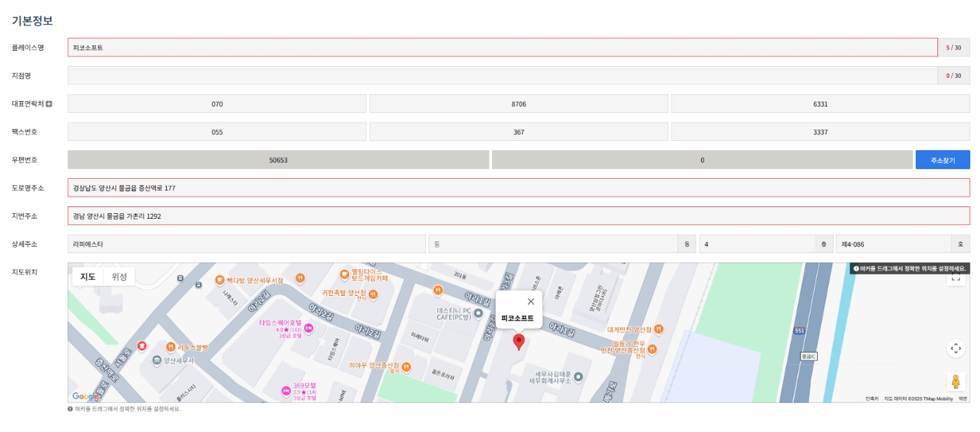This screenshot has width=980, height=432.
Task: Click the 대게만찬 양산점 restaurant pin
Action: 658,329
